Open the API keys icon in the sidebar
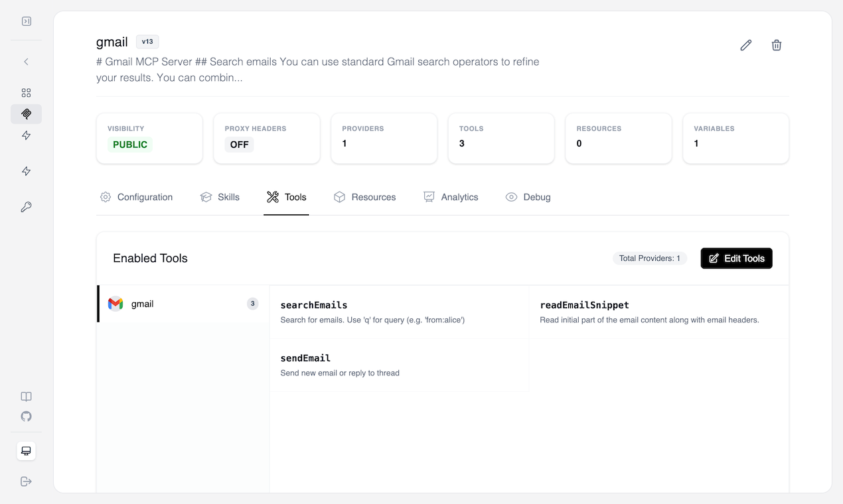This screenshot has width=843, height=504. point(26,206)
